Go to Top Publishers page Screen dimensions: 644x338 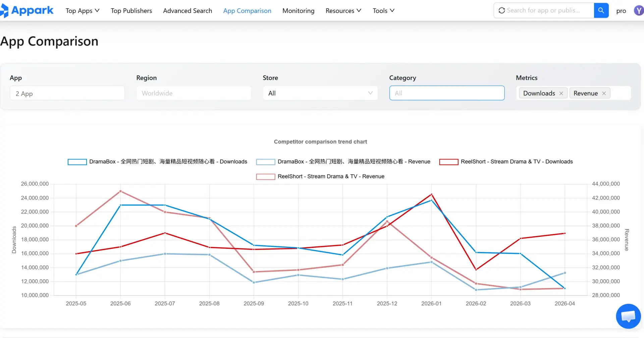pyautogui.click(x=131, y=11)
